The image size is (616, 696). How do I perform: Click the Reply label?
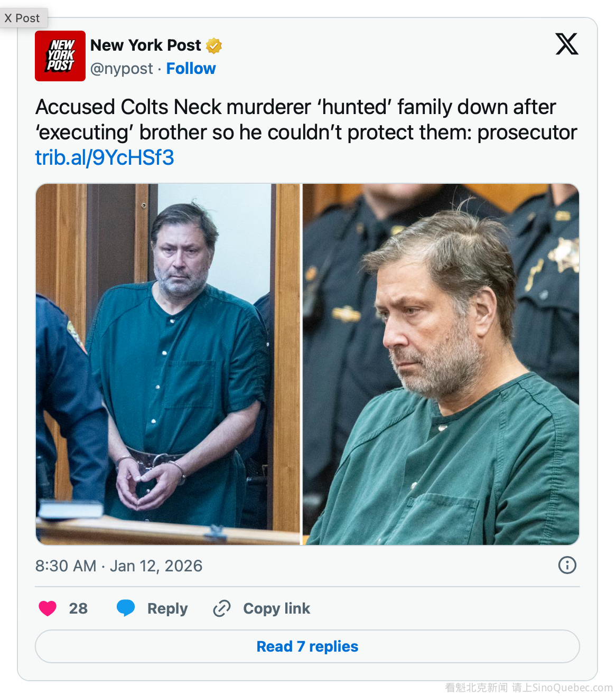pyautogui.click(x=167, y=608)
